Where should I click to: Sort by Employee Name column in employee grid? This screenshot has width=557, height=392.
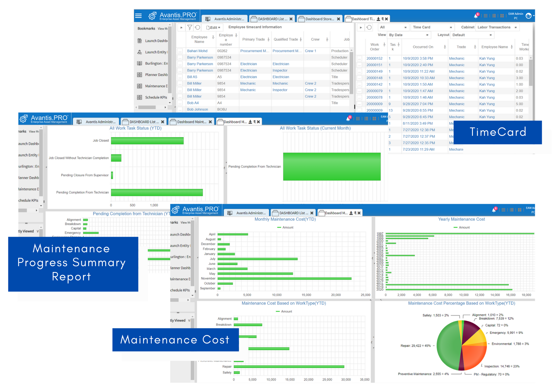(x=213, y=37)
